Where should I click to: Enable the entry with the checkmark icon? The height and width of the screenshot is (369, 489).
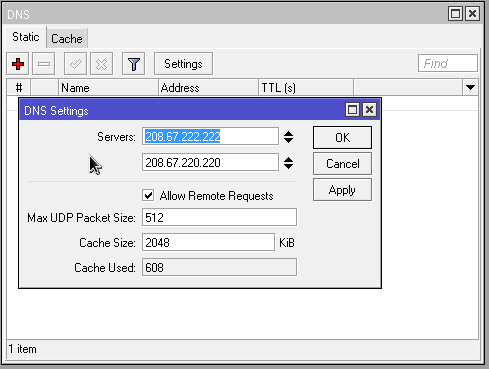click(75, 64)
